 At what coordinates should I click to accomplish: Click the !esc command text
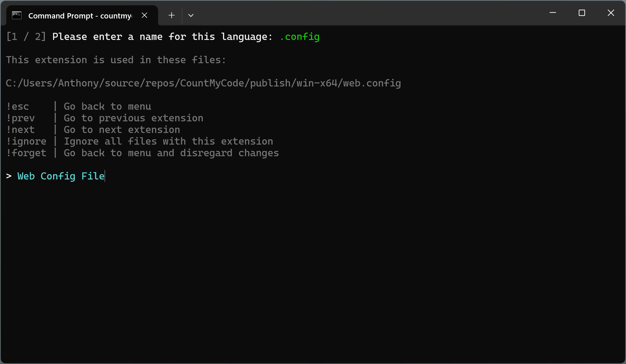tap(17, 106)
